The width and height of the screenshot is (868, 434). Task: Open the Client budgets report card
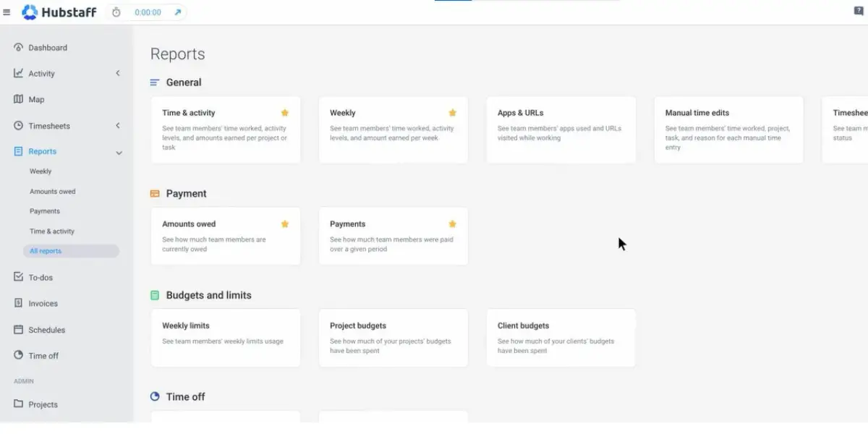(x=561, y=338)
